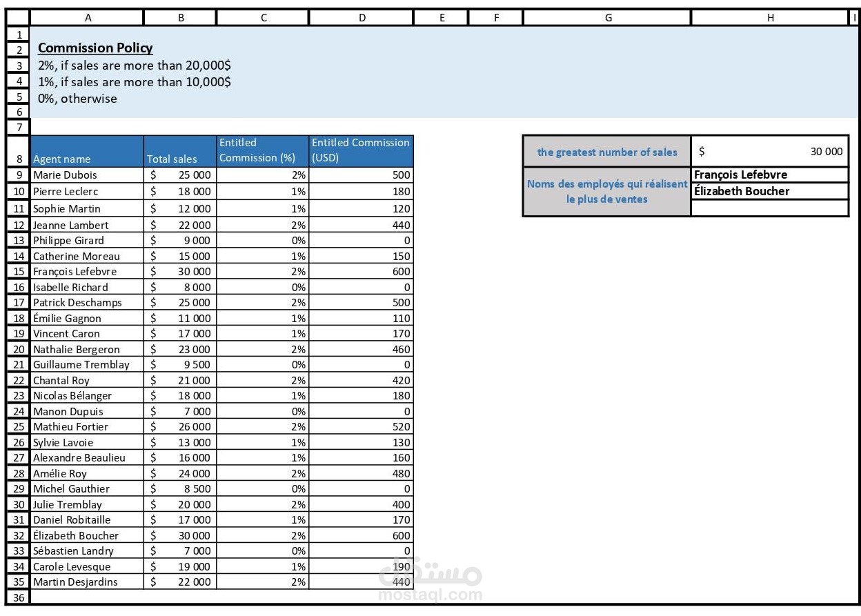Select row 8 header
Image resolution: width=861 pixels, height=616 pixels.
[19, 151]
